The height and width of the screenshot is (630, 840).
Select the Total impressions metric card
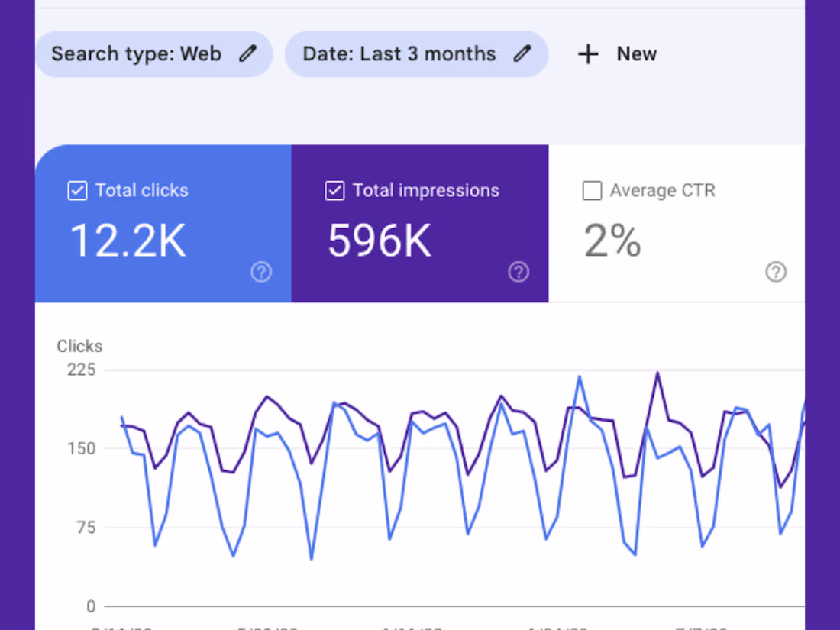tap(420, 223)
